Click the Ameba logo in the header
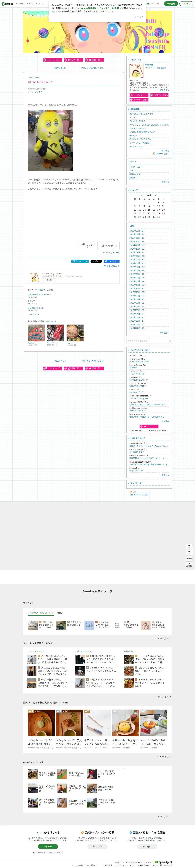This screenshot has width=195, height=868. click(7, 3)
